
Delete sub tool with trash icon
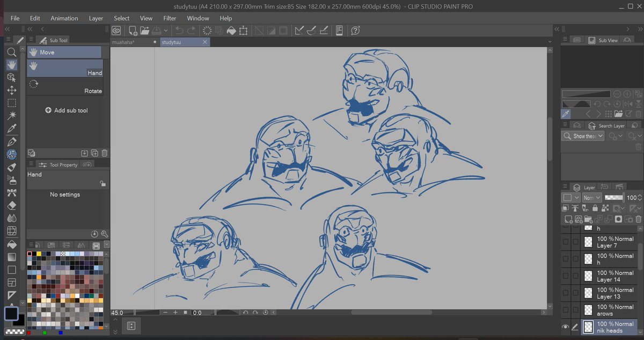point(105,153)
